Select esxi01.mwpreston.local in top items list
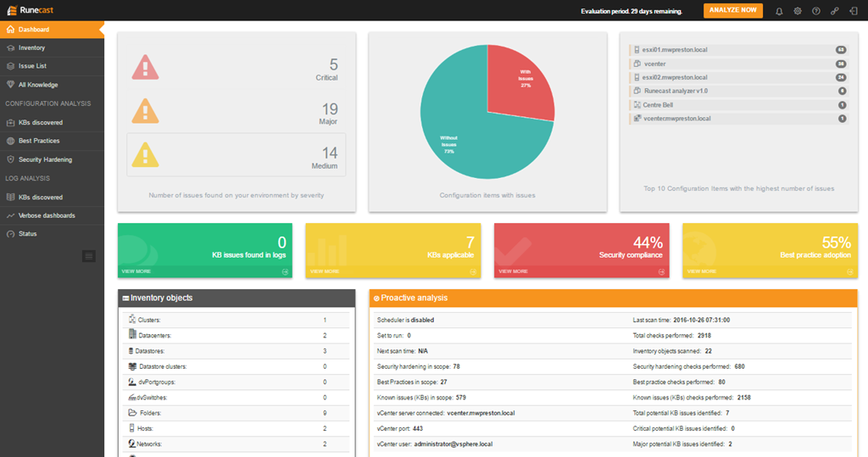 738,50
